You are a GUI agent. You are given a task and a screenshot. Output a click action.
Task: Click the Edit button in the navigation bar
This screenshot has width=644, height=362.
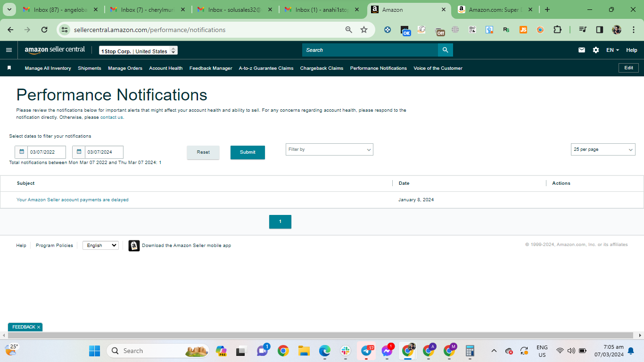tap(628, 68)
